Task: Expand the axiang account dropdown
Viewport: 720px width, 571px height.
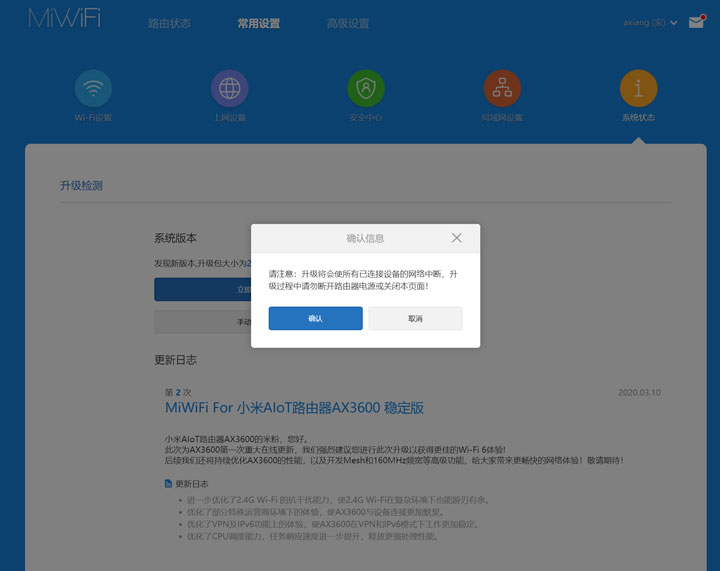Action: [x=650, y=22]
